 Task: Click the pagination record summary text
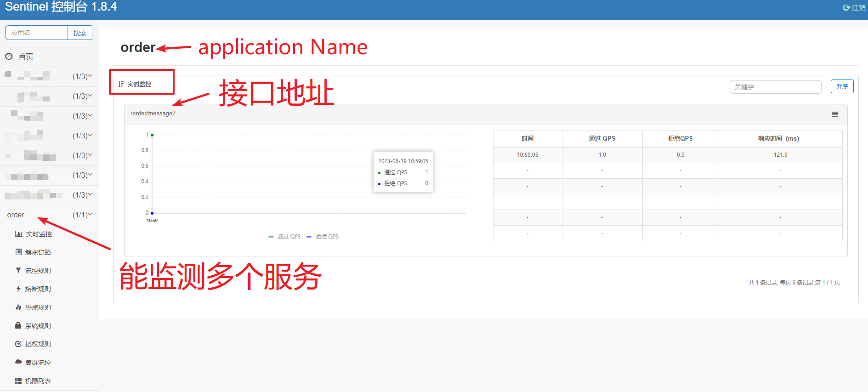(794, 283)
